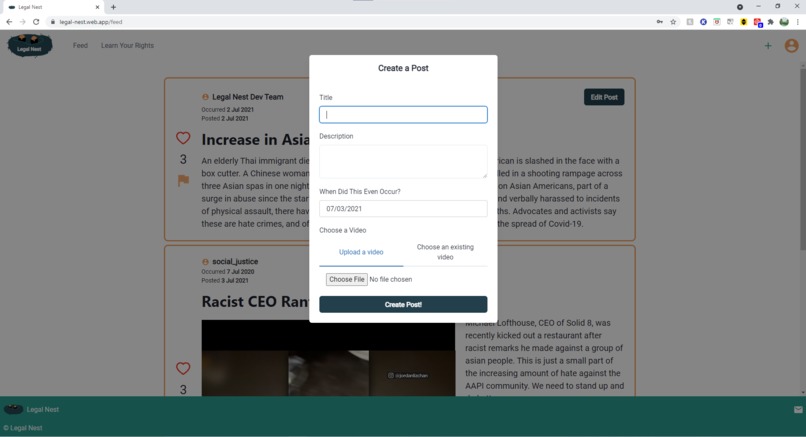The height and width of the screenshot is (437, 806).
Task: Flag the Legal Nest Dev Team post
Action: (x=183, y=180)
